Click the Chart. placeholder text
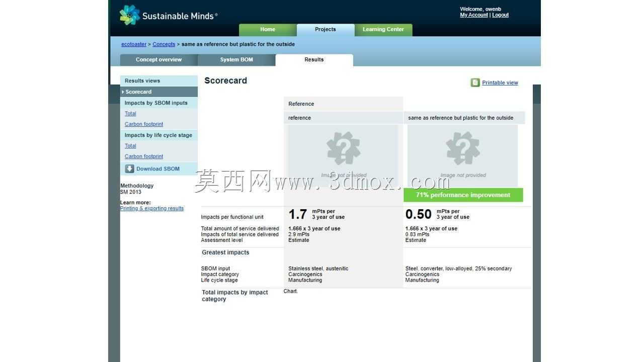The image size is (644, 362). point(291,291)
